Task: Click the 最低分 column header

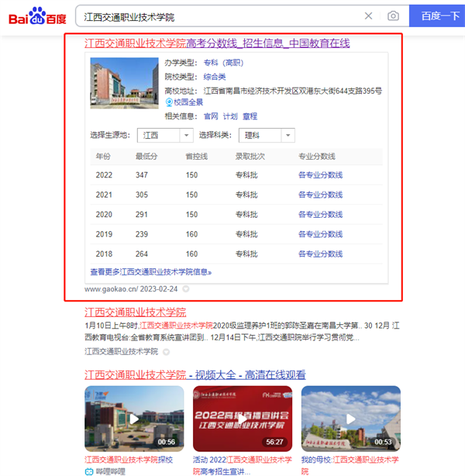Action: coord(146,157)
